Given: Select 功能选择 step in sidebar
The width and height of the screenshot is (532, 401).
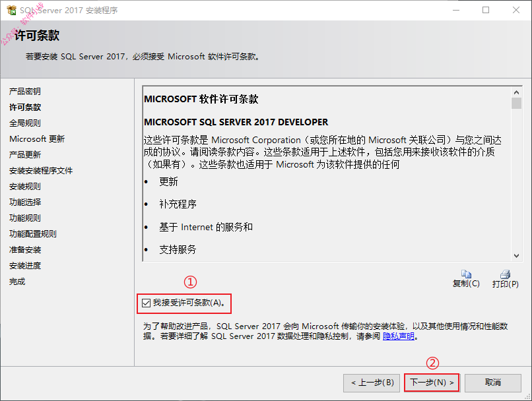Looking at the screenshot, I should [25, 202].
